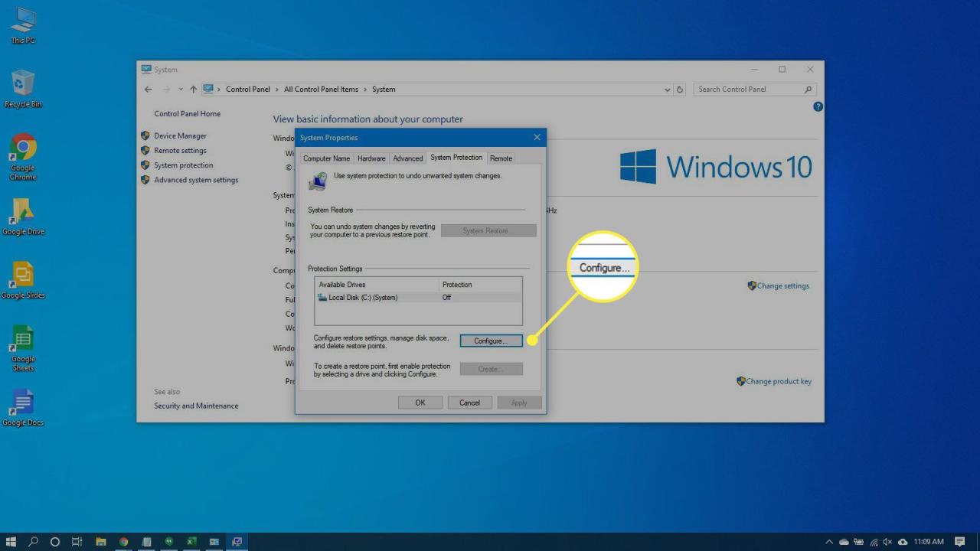Open the Windows Start menu
980x551 pixels.
(x=11, y=542)
